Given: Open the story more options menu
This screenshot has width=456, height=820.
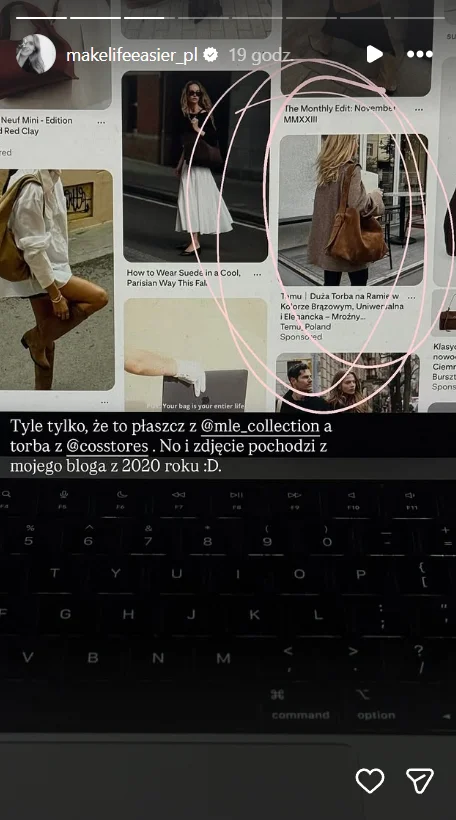Looking at the screenshot, I should click(419, 54).
